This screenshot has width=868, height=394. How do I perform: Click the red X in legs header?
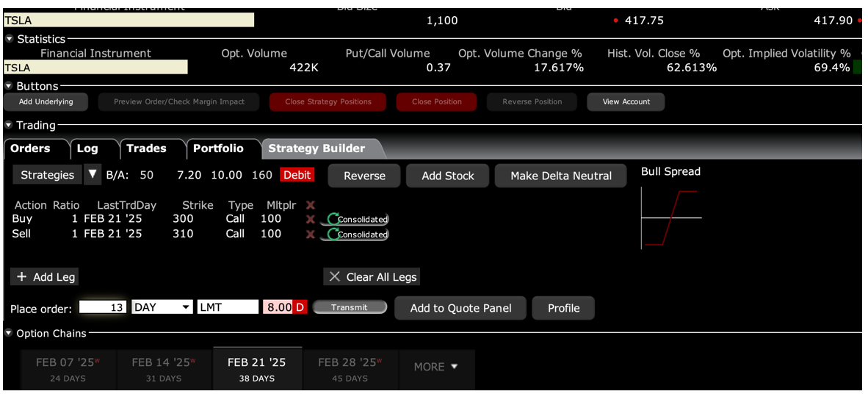point(310,205)
